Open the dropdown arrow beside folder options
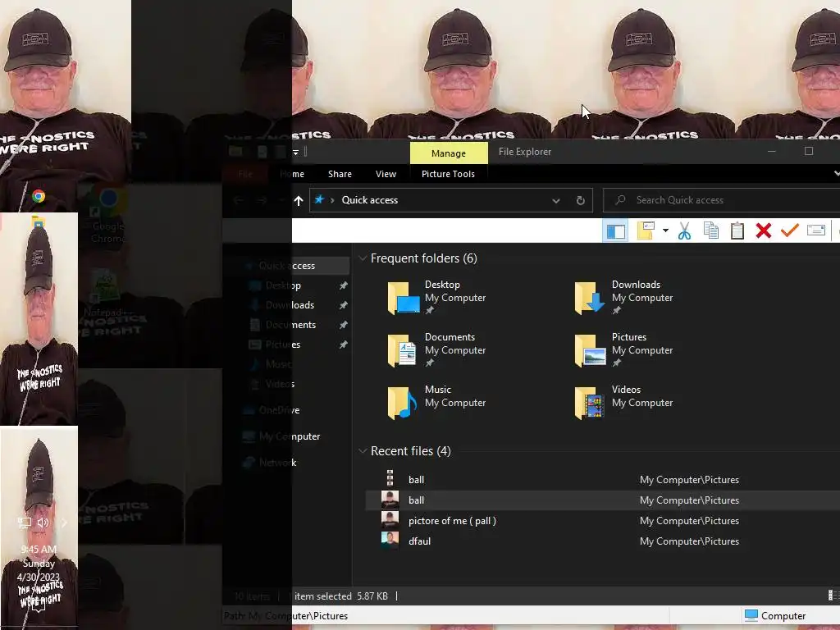840x630 pixels. click(x=665, y=231)
